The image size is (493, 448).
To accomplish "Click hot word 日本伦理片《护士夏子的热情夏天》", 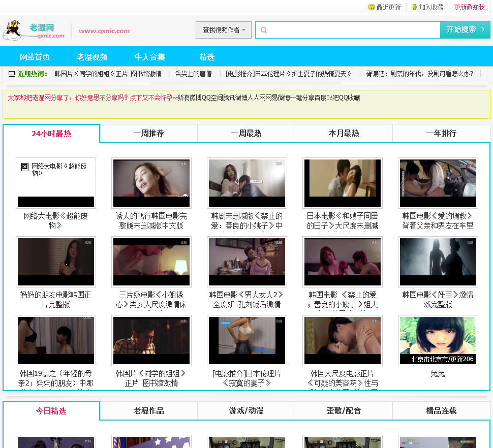I will coord(288,74).
